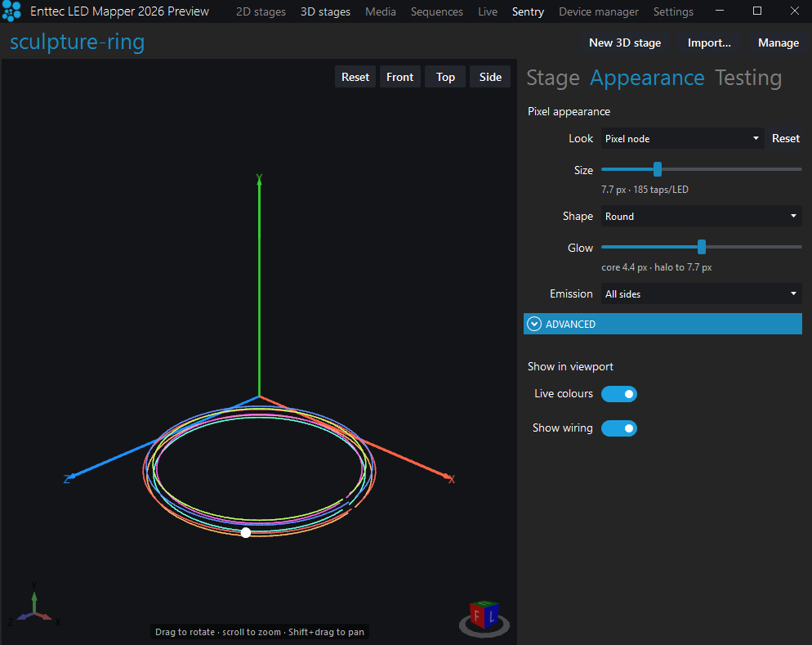Image resolution: width=812 pixels, height=645 pixels.
Task: Toggle Show wiring switch
Action: tap(619, 428)
